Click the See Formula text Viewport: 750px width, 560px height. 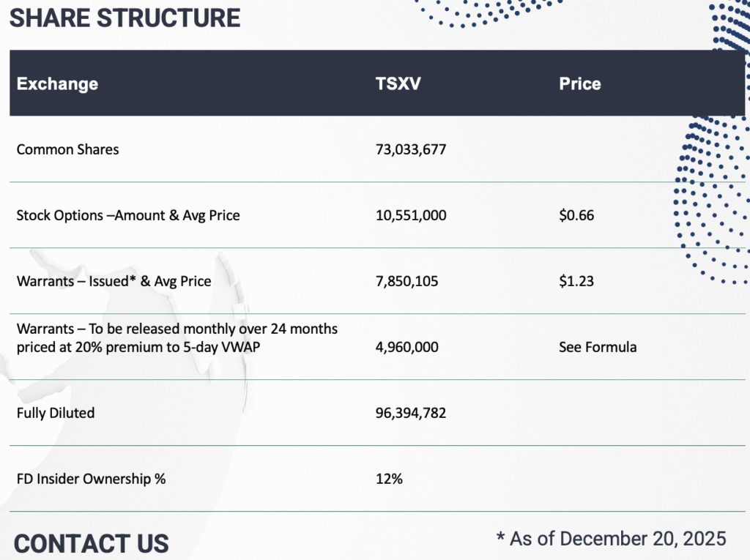pyautogui.click(x=598, y=347)
